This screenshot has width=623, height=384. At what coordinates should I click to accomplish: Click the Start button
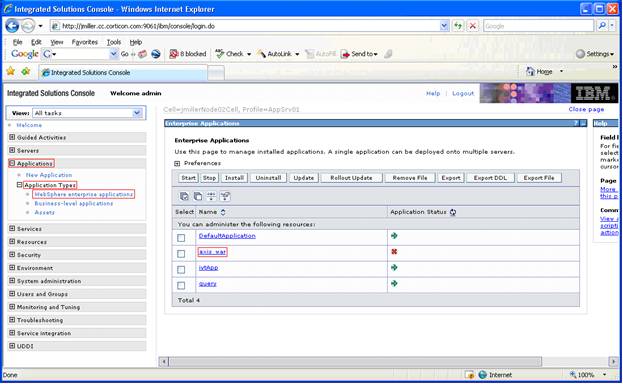point(188,178)
